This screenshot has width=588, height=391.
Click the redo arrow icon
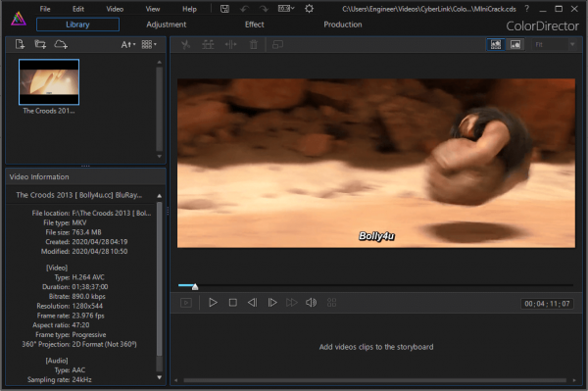point(264,9)
